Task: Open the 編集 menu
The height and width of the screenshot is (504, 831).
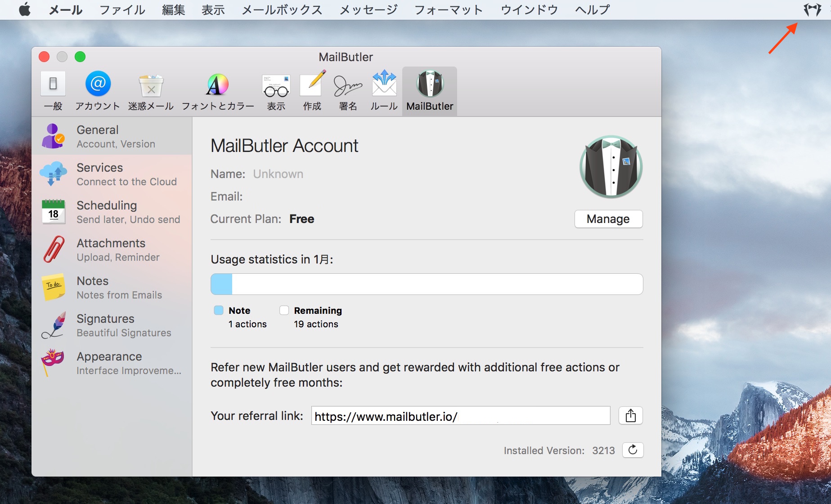Action: pyautogui.click(x=174, y=9)
